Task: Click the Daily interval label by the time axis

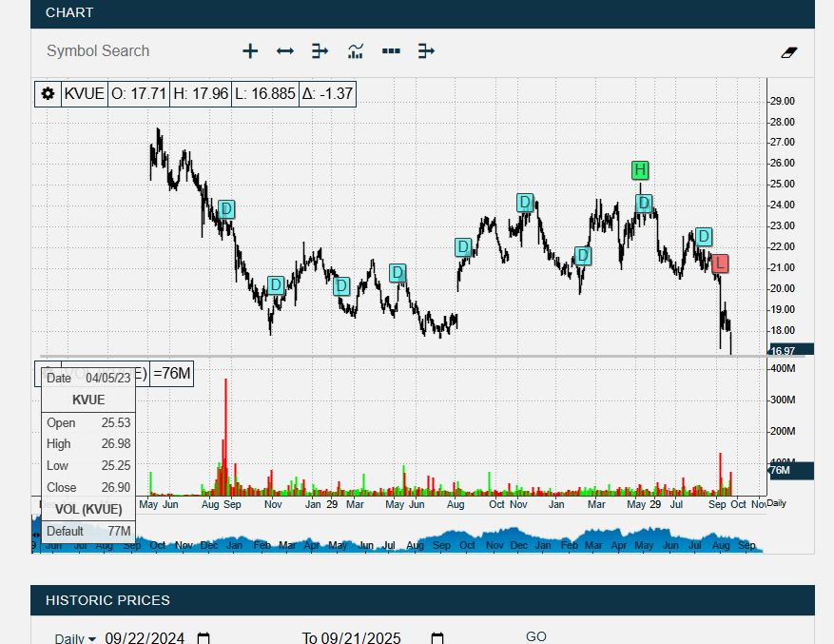Action: pos(777,503)
